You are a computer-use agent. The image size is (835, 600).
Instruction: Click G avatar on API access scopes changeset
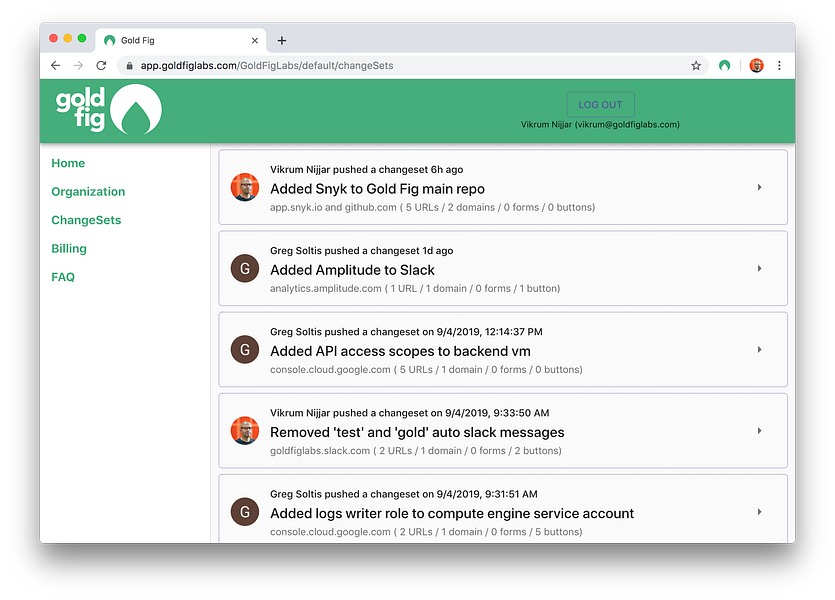click(245, 349)
